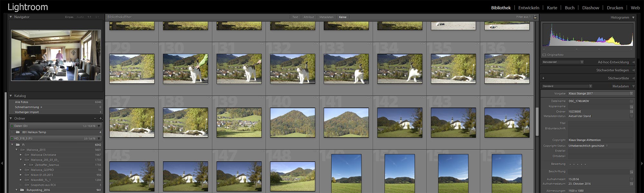Click the arrow button next to Ordner 102D800E
This screenshot has height=193, width=644.
pos(631,112)
